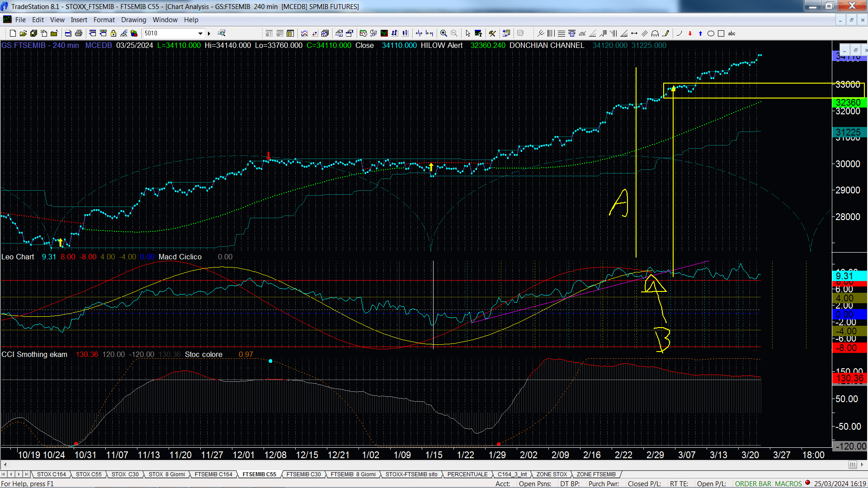The image size is (868, 488).
Task: Select the blue up arrow tool
Action: (700, 33)
